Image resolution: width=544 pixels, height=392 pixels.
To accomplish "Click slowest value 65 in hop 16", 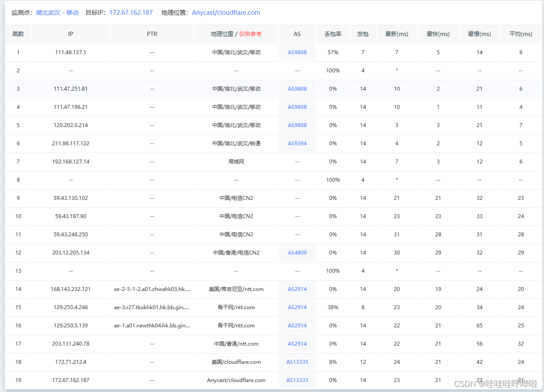I will pyautogui.click(x=479, y=326).
